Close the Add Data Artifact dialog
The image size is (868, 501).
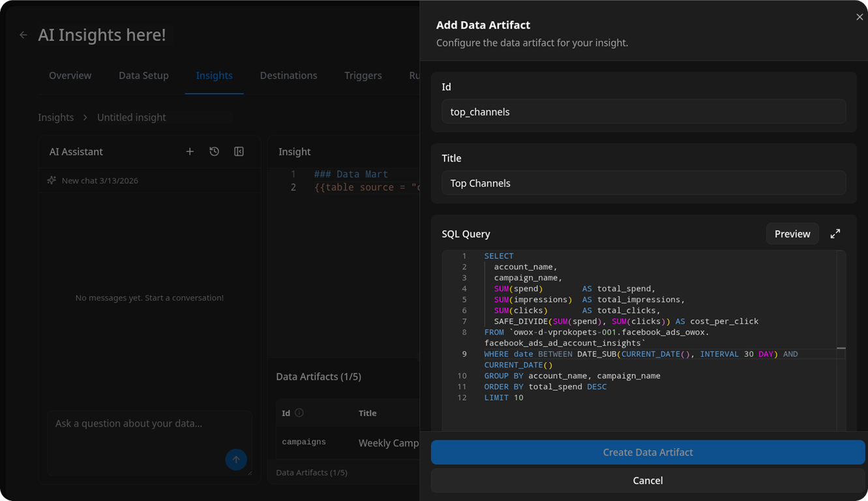point(860,16)
